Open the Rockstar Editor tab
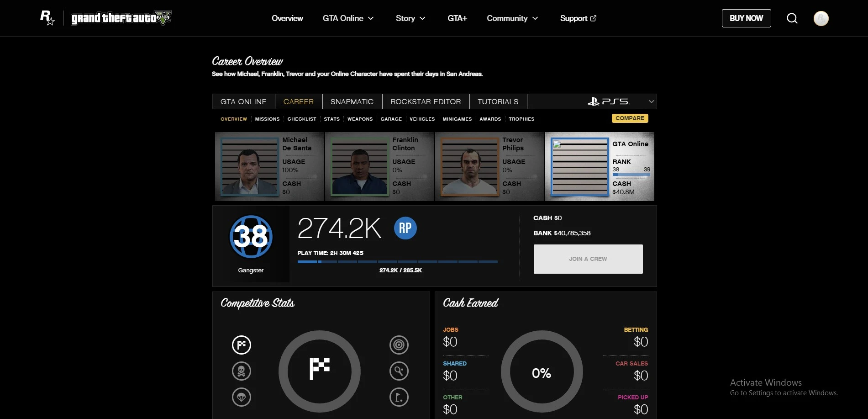 pos(425,101)
